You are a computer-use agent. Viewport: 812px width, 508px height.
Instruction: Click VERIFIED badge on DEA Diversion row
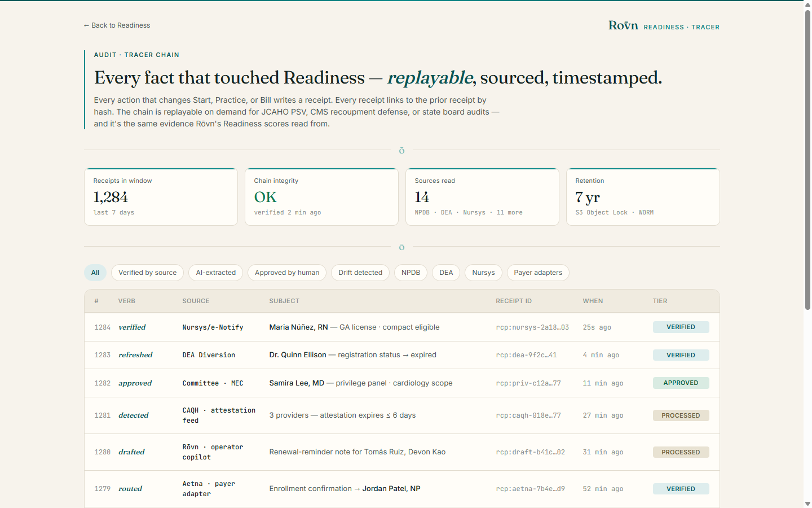tap(681, 355)
